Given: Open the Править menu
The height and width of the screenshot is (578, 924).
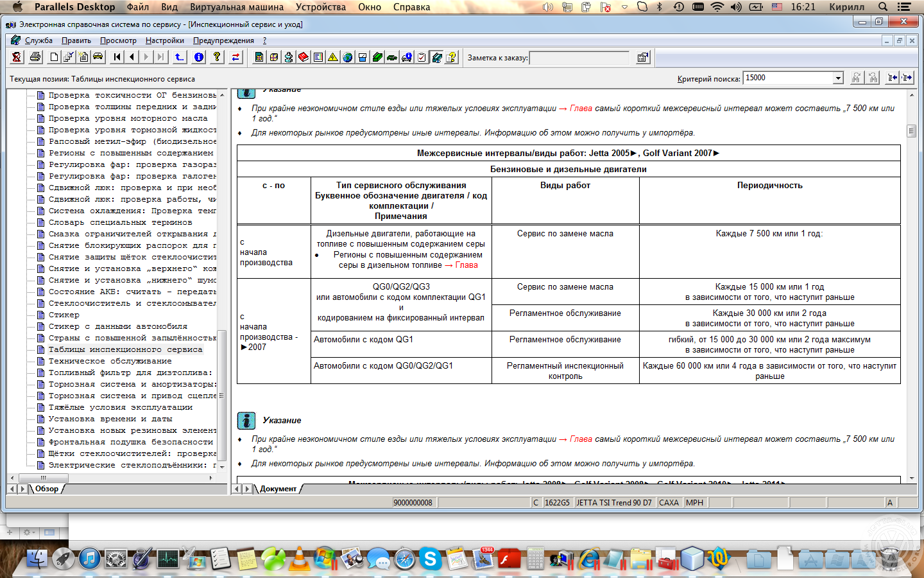Looking at the screenshot, I should pos(76,40).
